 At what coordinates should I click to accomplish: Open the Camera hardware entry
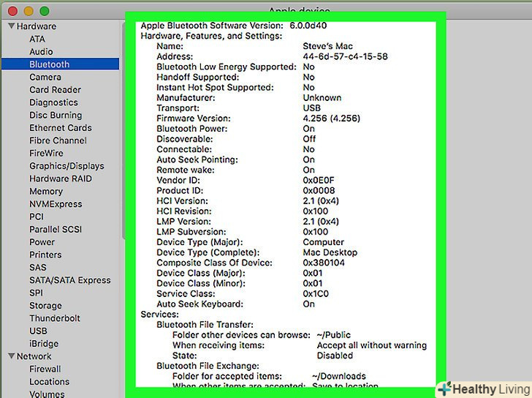[x=45, y=77]
